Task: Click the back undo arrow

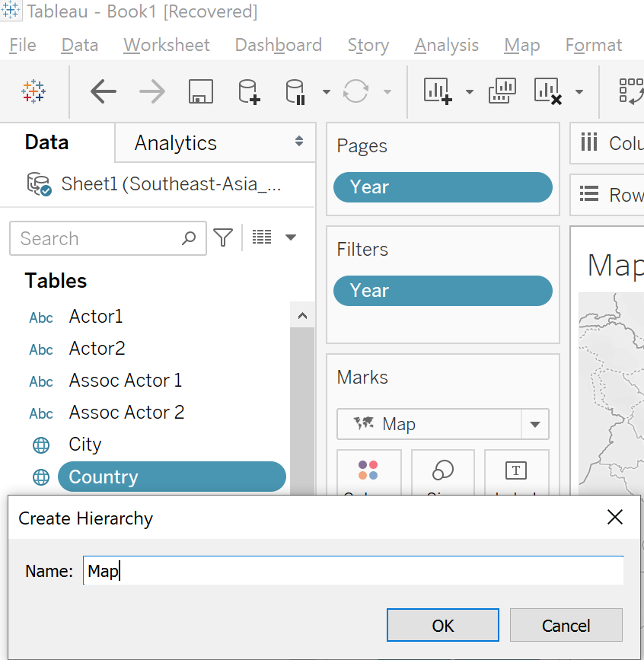Action: coord(104,92)
